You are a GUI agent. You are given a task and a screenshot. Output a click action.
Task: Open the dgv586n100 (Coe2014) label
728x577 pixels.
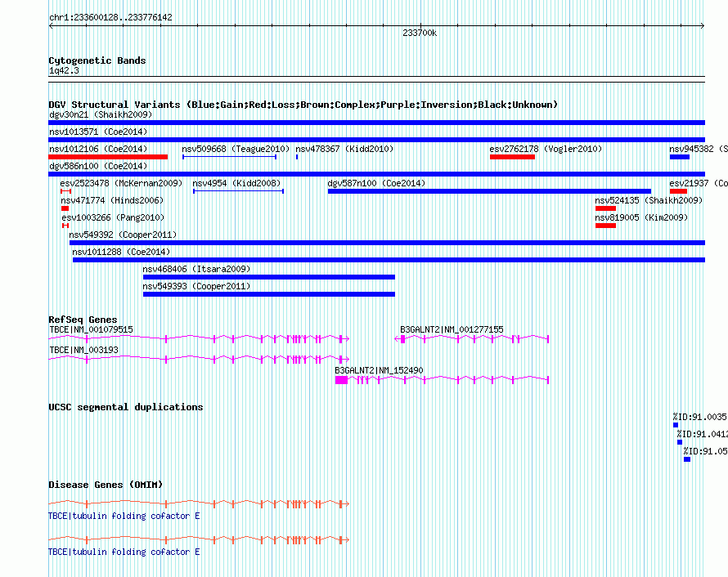point(98,166)
